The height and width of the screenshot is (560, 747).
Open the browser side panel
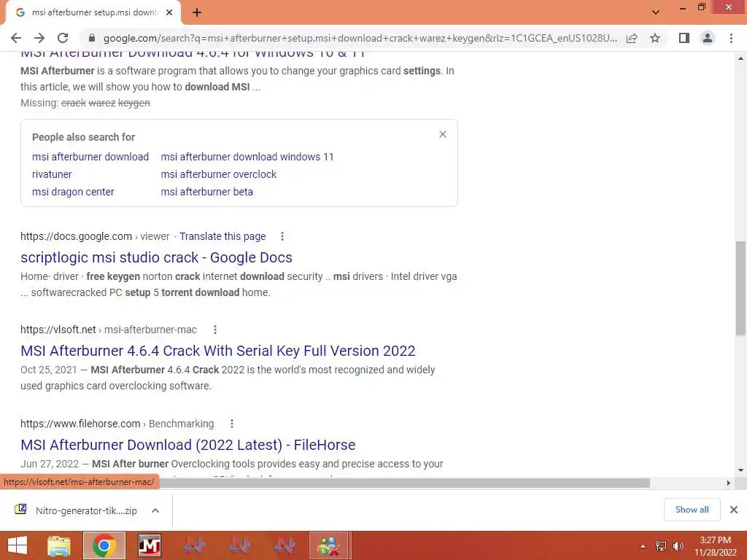tap(684, 38)
